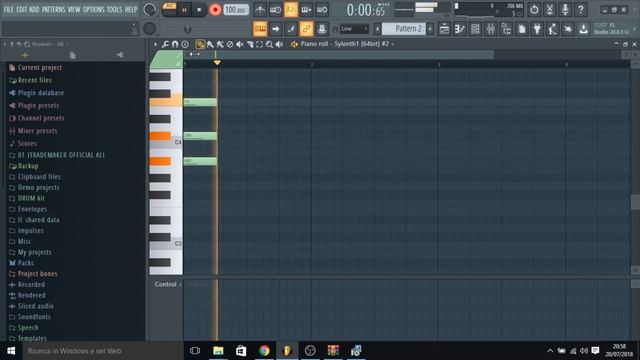Toggle the chain link controllers button
Screen dimensions: 640x360
307,29
